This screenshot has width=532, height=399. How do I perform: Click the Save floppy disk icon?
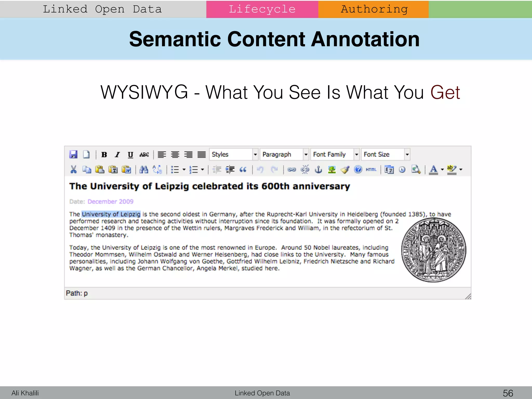tap(74, 154)
